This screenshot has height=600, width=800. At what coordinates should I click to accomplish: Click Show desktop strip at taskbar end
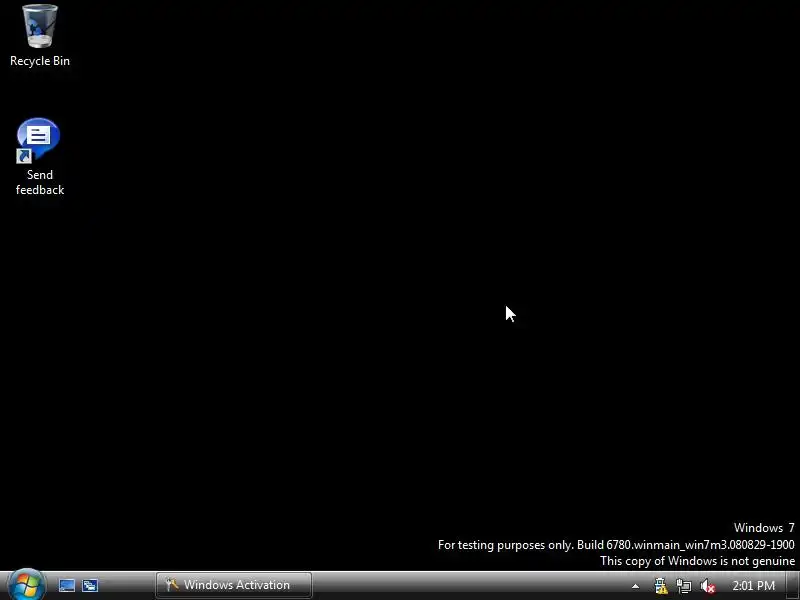coord(793,586)
